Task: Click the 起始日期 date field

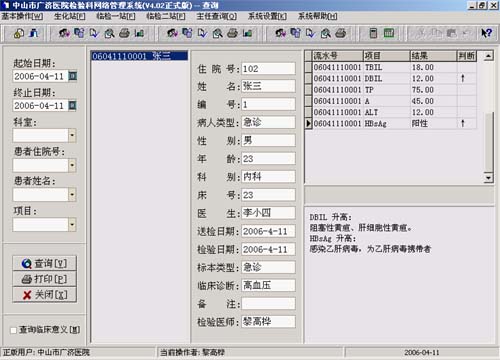Action: (x=41, y=76)
